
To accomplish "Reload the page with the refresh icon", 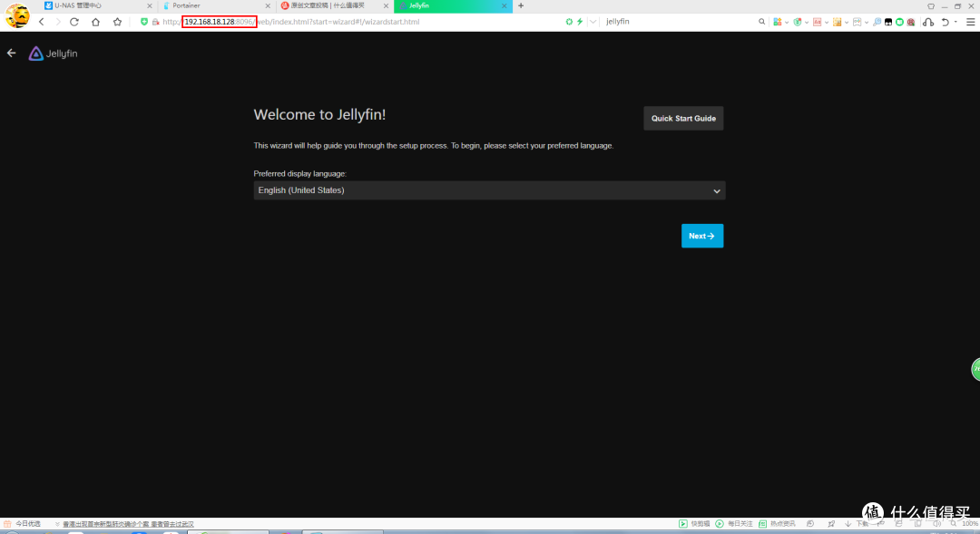I will point(74,22).
